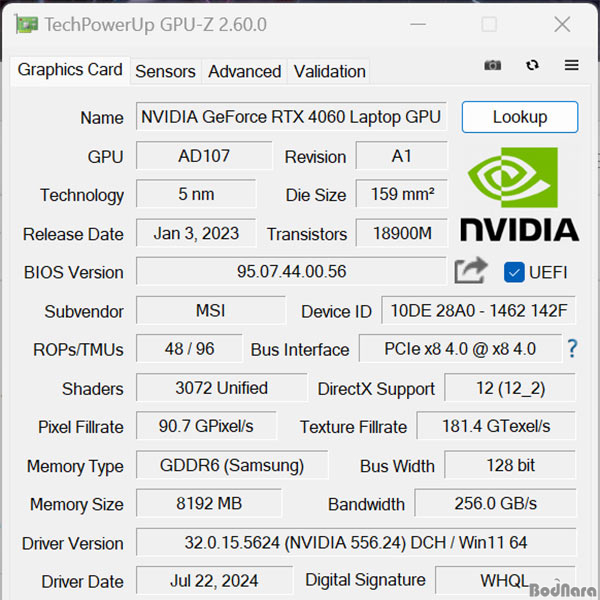This screenshot has height=600, width=600.
Task: Open the Advanced tab
Action: pos(245,71)
